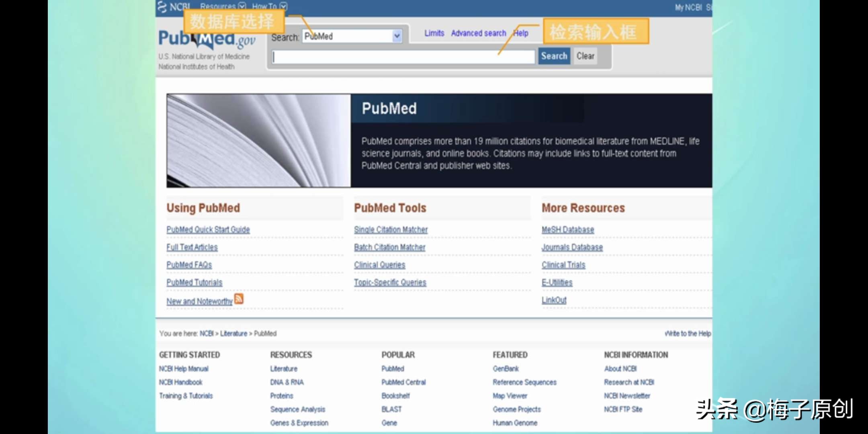Open GenBank under Featured

coord(506,368)
